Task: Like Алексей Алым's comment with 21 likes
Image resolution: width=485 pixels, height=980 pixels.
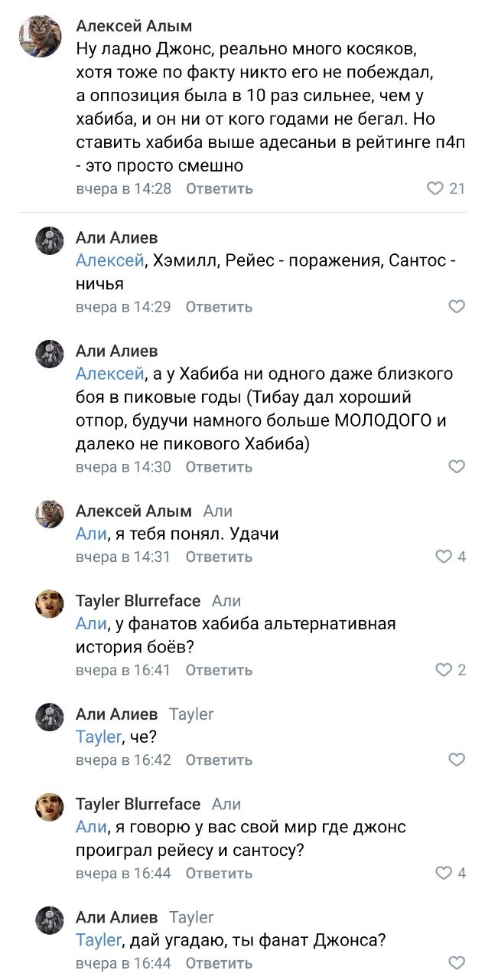Action: (x=435, y=188)
